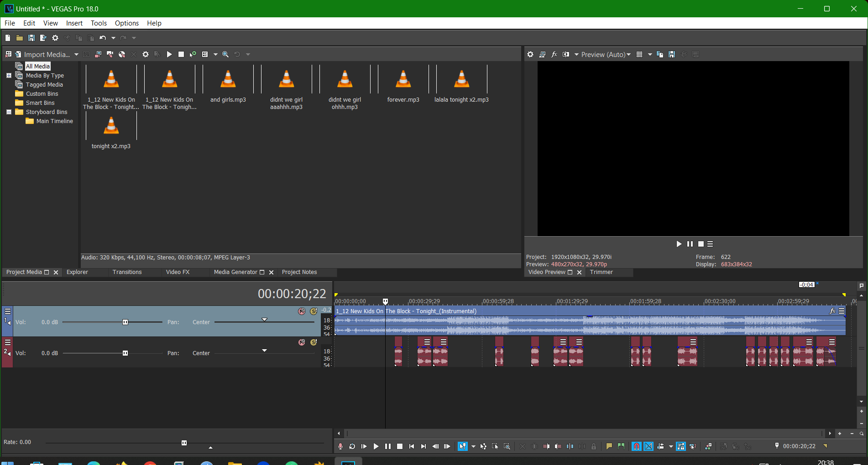Select the Main Timeline storyboard bin
The height and width of the screenshot is (465, 868).
54,121
